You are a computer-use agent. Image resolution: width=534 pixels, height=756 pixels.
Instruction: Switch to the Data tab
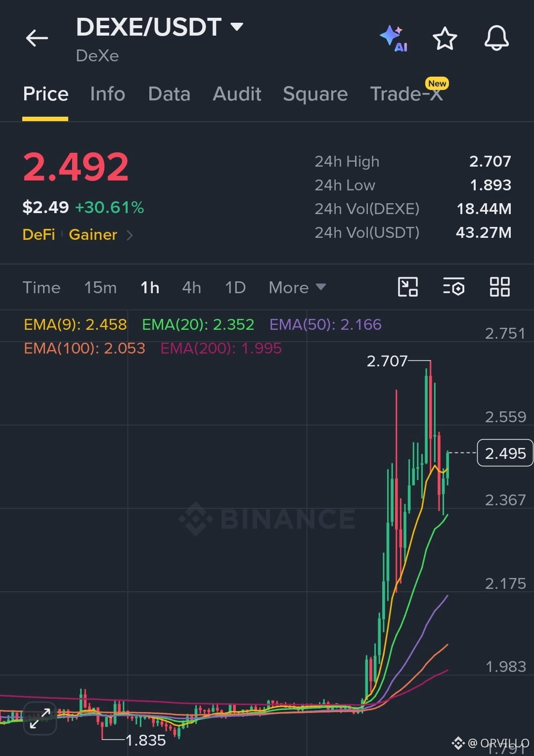click(x=169, y=94)
